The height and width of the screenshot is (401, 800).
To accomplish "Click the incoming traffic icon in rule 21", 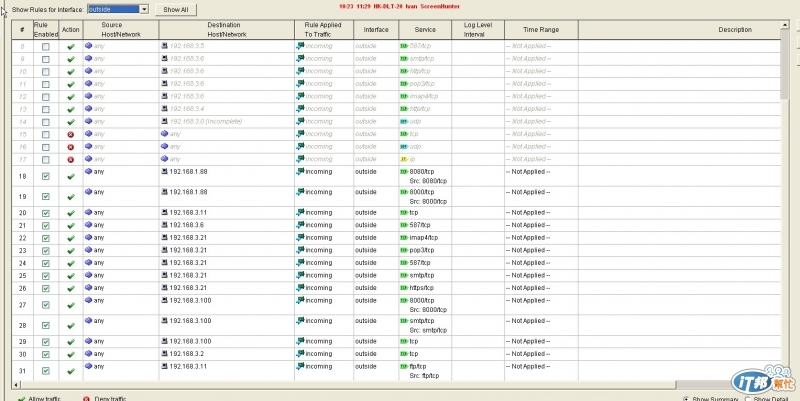I will pos(300,224).
